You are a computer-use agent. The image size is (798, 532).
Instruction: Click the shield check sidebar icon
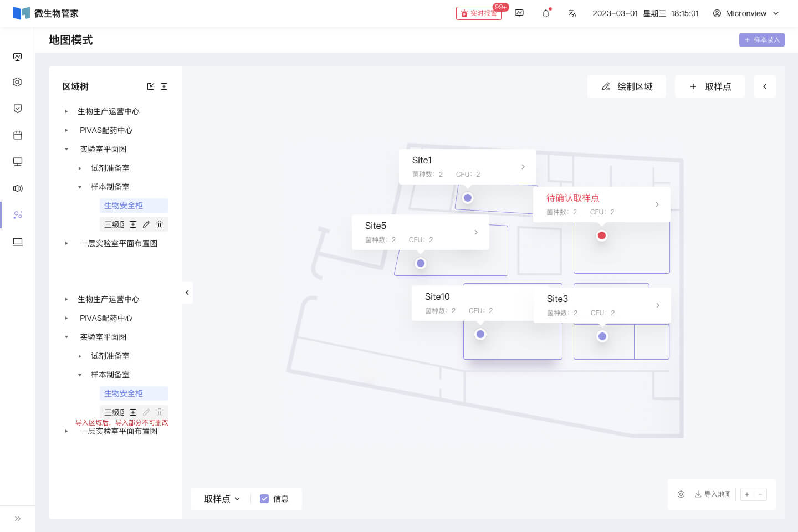coord(18,109)
